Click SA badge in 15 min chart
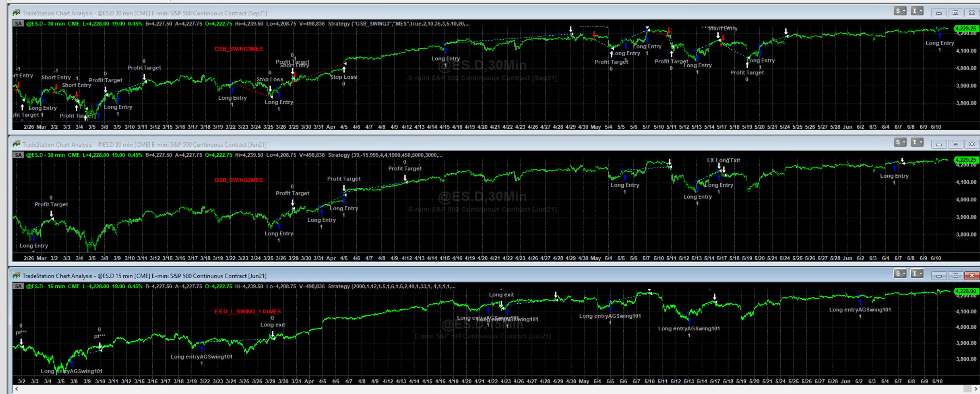This screenshot has width=980, height=394. tap(18, 287)
